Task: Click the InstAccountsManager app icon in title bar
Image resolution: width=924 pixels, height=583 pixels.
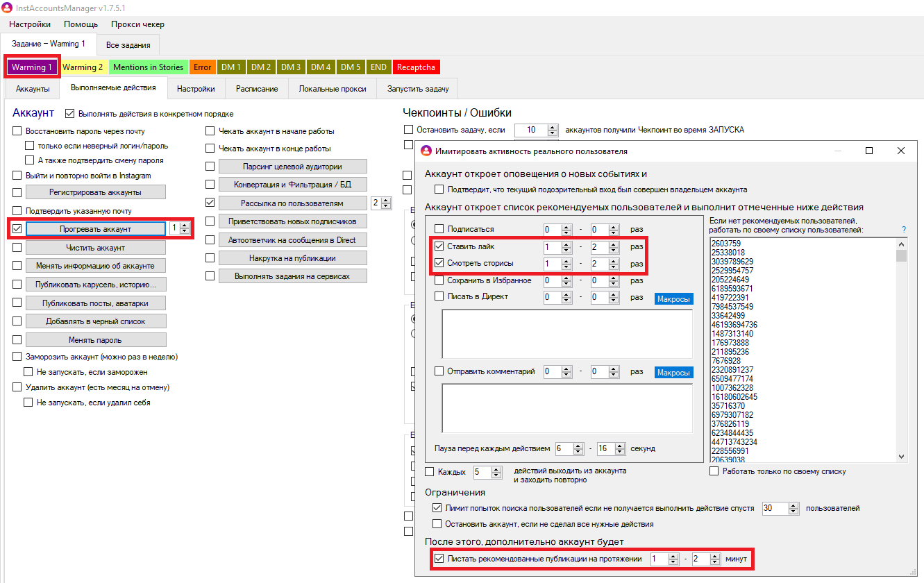Action: click(x=8, y=8)
